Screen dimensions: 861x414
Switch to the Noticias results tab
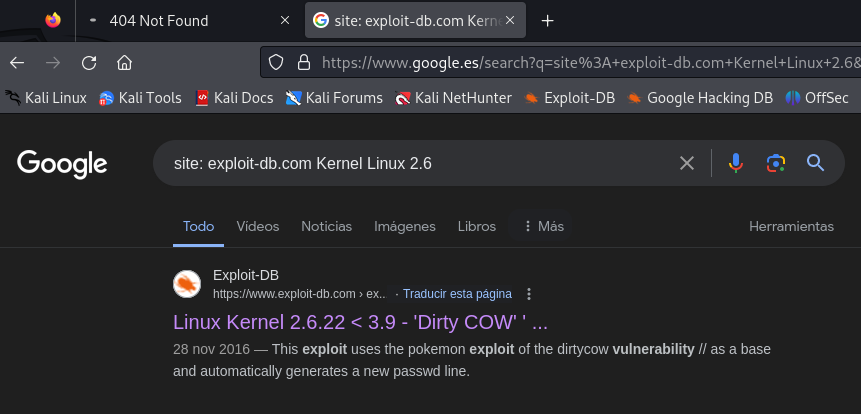pyautogui.click(x=327, y=226)
